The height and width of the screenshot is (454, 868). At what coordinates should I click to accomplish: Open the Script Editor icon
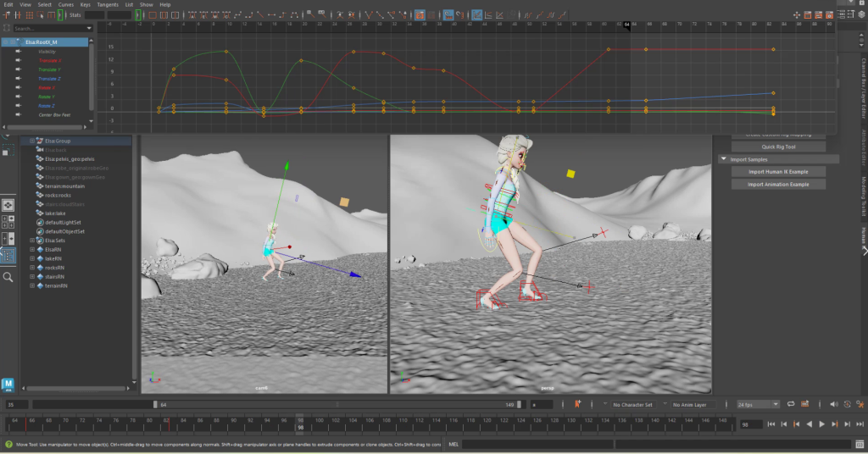click(x=860, y=444)
